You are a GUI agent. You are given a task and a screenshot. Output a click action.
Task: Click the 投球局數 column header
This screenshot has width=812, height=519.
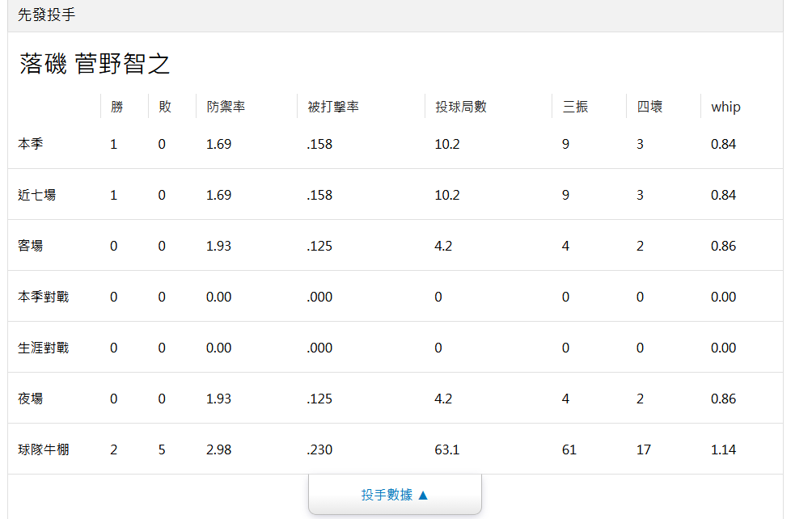(461, 107)
